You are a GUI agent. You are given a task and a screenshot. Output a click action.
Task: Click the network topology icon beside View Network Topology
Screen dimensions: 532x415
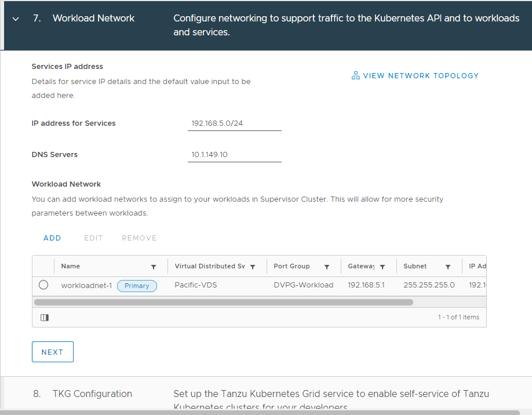point(355,75)
